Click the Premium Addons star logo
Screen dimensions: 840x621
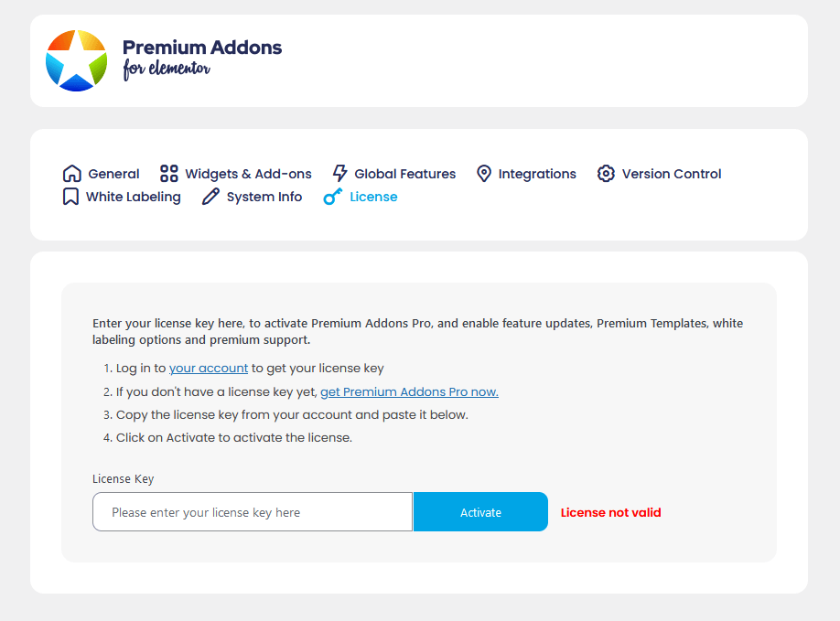coord(77,60)
